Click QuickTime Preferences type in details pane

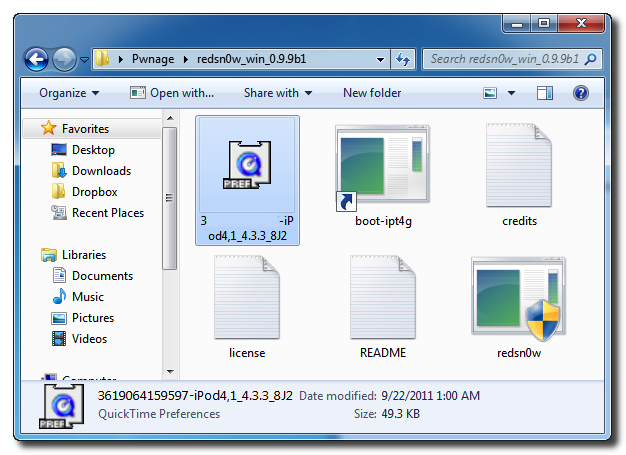coord(159,414)
